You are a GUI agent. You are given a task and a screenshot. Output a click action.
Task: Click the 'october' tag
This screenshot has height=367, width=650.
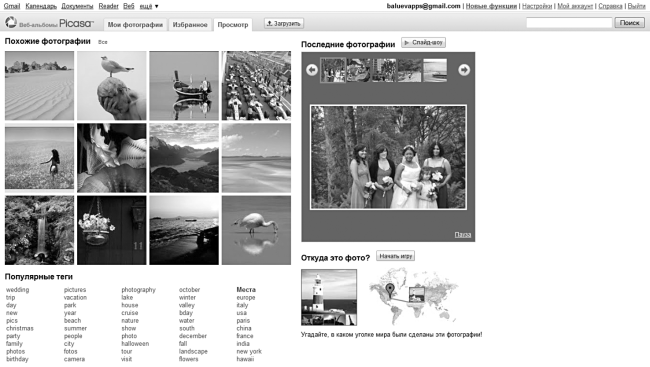click(189, 289)
